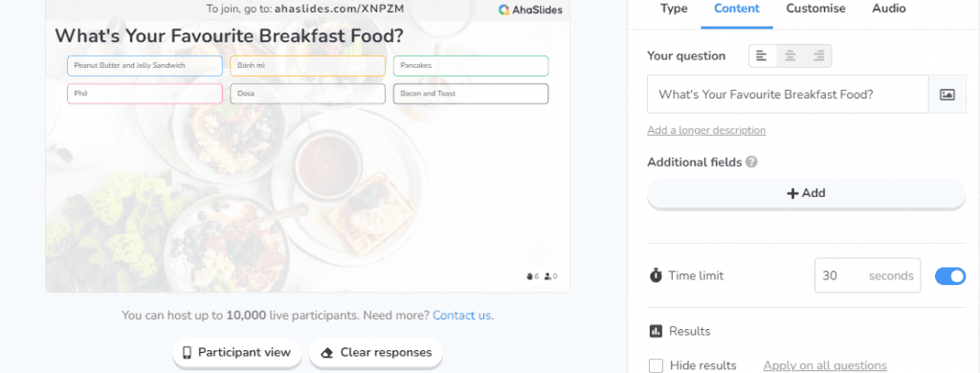This screenshot has width=980, height=373.
Task: Click the add image icon beside question
Action: 947,95
